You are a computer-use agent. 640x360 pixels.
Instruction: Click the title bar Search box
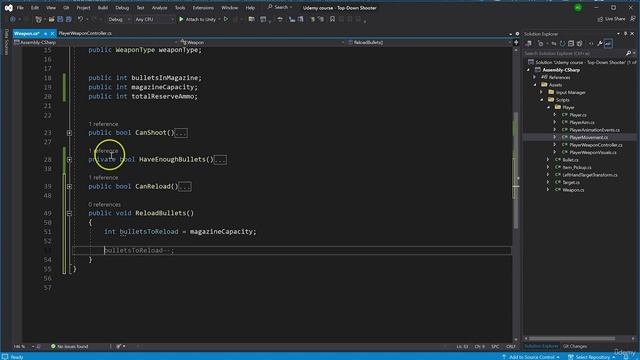[x=280, y=8]
